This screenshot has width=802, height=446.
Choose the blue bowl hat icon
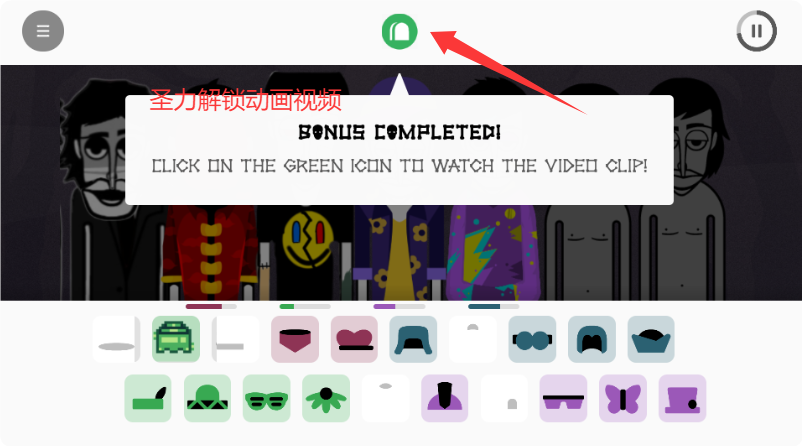point(651,339)
